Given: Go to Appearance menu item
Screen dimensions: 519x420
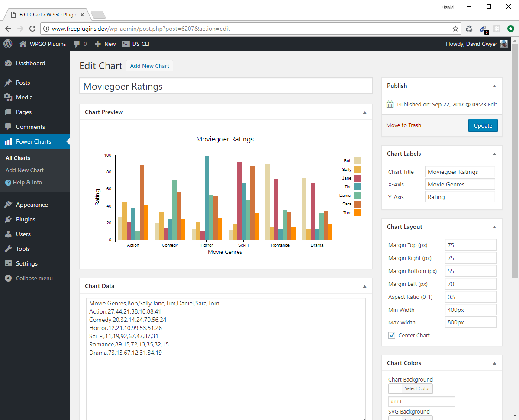Looking at the screenshot, I should (x=32, y=205).
